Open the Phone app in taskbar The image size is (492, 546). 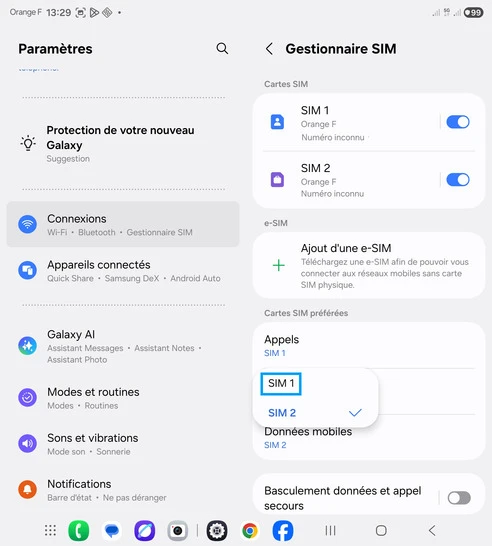(x=79, y=531)
